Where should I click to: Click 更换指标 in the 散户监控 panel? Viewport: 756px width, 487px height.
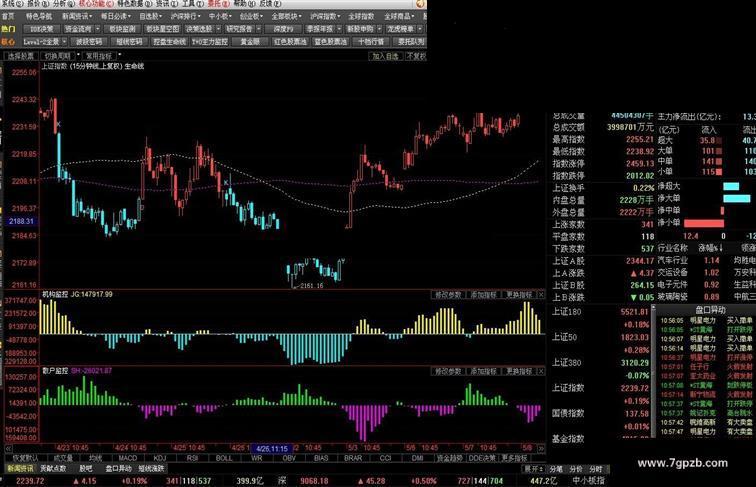tap(518, 371)
